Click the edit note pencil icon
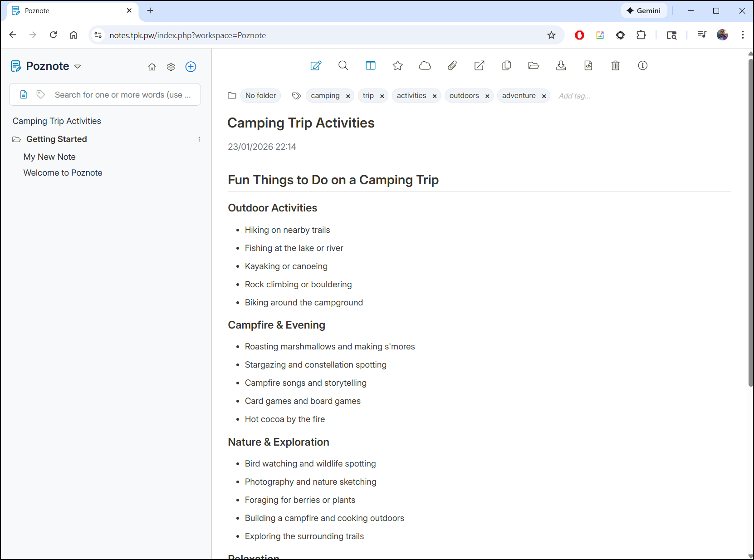Viewport: 754px width, 560px height. [316, 66]
